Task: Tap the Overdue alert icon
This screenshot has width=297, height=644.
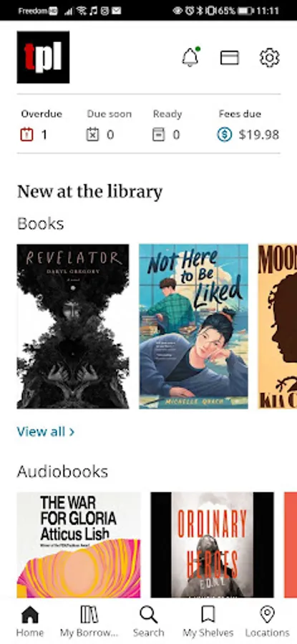Action: [x=26, y=135]
